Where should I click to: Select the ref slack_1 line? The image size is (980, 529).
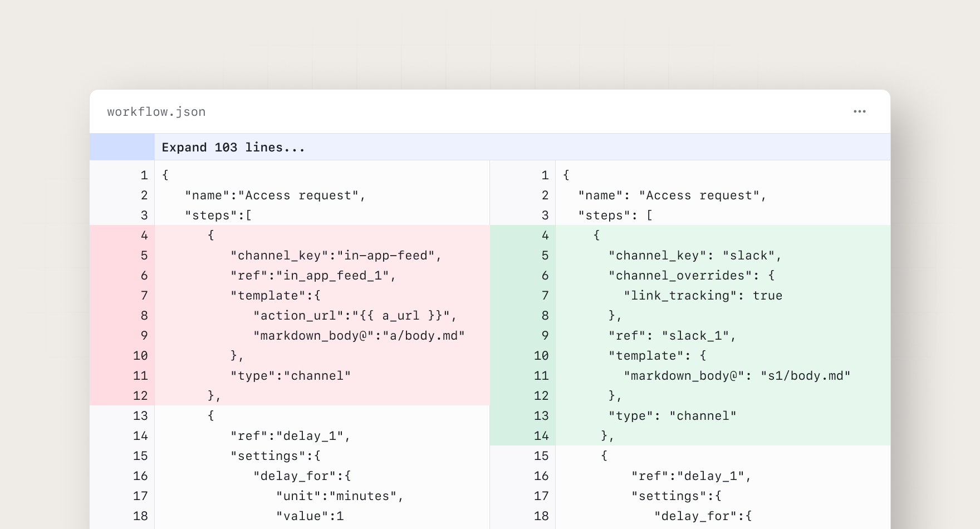tap(671, 335)
